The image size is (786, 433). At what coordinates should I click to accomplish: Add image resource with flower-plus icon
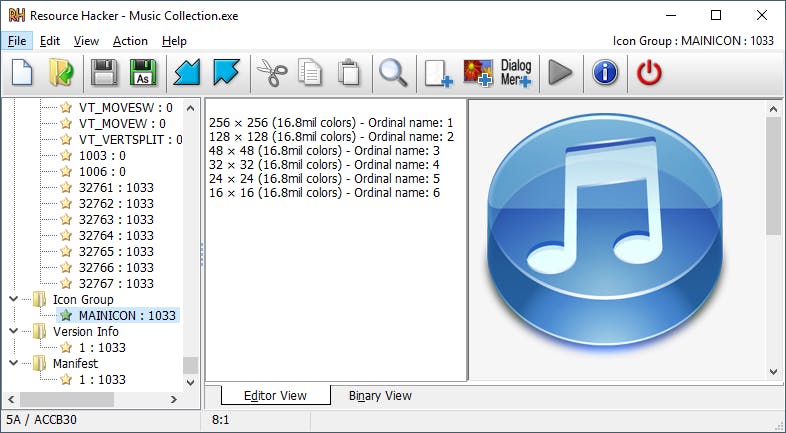[x=478, y=73]
